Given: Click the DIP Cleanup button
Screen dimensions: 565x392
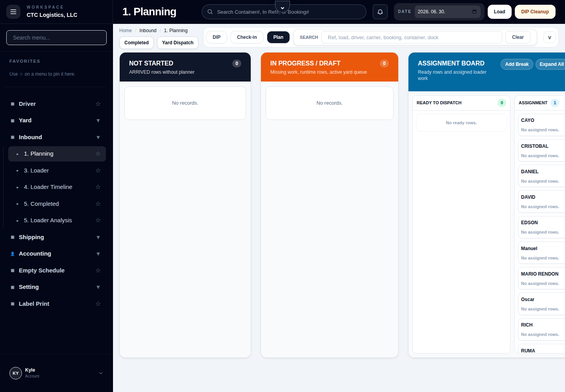Looking at the screenshot, I should (535, 12).
